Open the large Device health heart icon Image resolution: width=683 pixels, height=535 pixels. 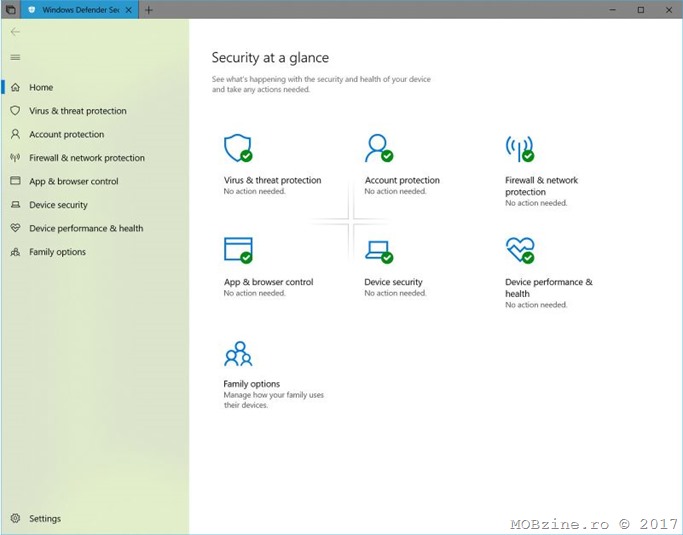(520, 250)
